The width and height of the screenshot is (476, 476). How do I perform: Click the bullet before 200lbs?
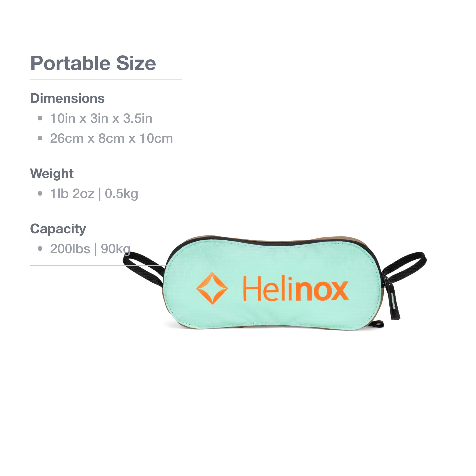pyautogui.click(x=40, y=249)
